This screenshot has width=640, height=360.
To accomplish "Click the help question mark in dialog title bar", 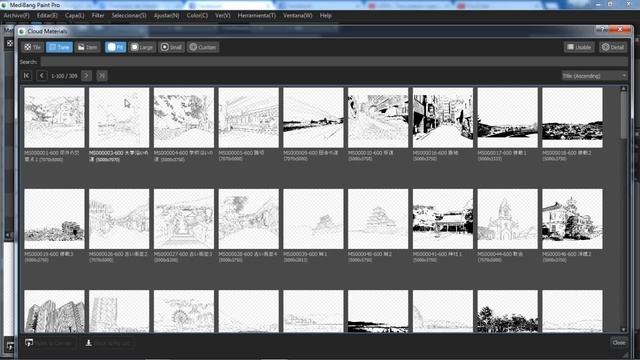I will click(602, 29).
